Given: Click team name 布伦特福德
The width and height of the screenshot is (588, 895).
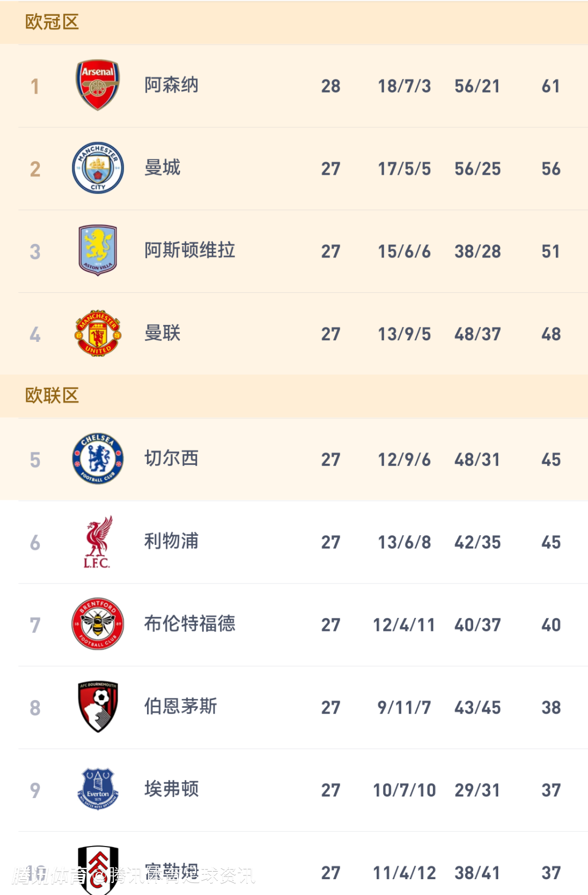Looking at the screenshot, I should [x=189, y=624].
